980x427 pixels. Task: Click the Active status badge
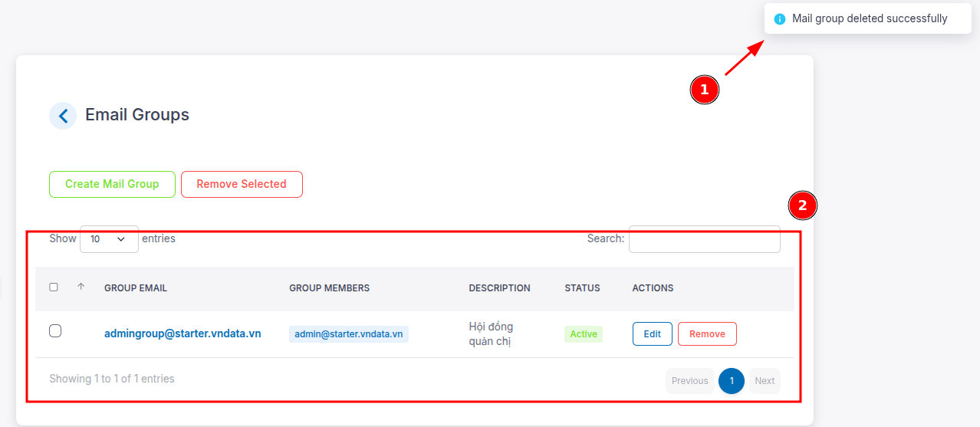coord(584,334)
